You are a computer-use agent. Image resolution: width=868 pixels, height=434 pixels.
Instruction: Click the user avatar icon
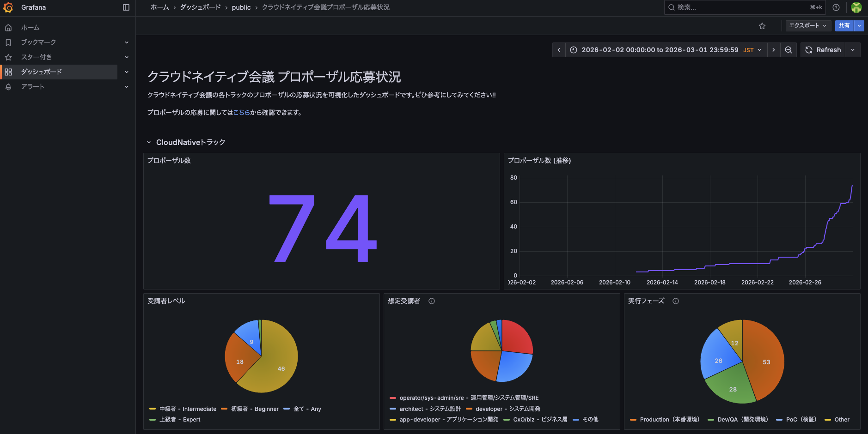pyautogui.click(x=856, y=7)
